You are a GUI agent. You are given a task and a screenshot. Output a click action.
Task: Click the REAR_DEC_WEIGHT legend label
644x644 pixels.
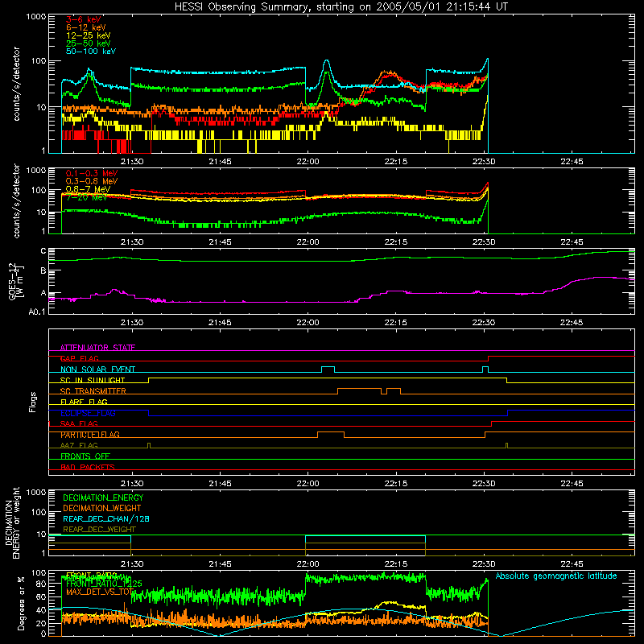(x=99, y=530)
